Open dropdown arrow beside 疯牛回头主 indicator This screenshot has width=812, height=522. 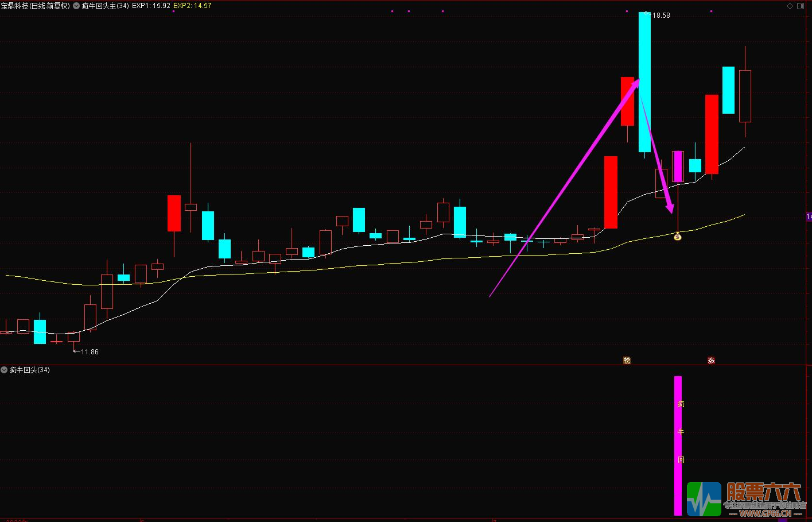tap(76, 6)
